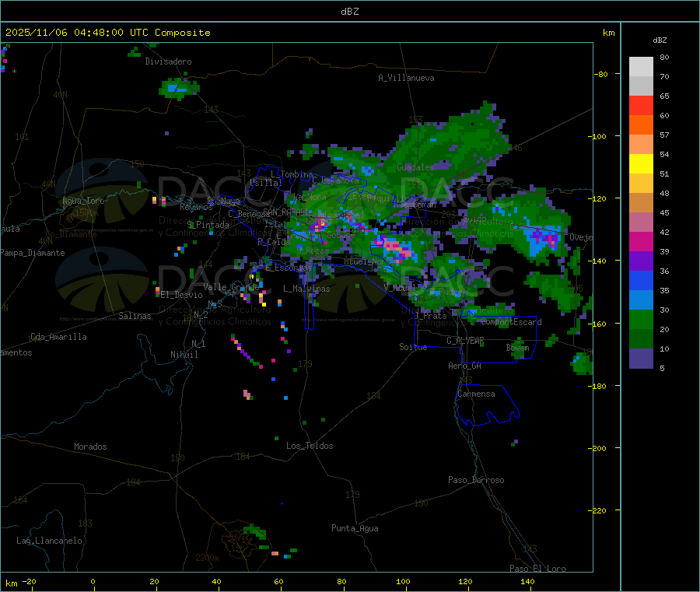Select the Nihuil label
700x592 pixels.
(184, 355)
